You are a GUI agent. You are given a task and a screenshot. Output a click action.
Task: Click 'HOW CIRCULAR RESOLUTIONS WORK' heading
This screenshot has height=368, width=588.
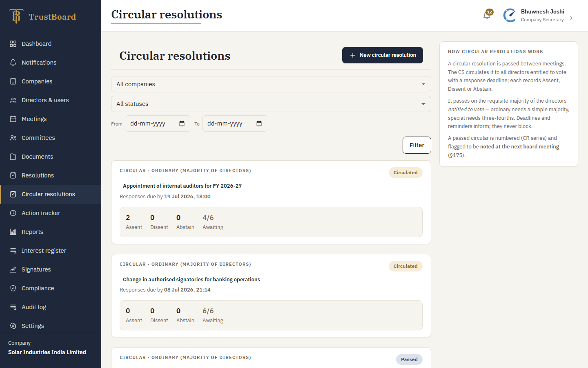(x=496, y=52)
